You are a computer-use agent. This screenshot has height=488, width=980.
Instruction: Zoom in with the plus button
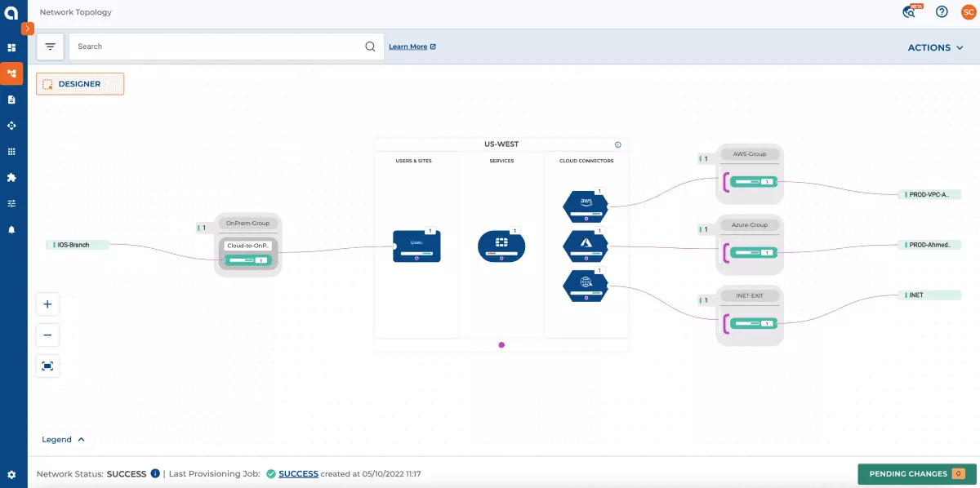click(x=47, y=304)
